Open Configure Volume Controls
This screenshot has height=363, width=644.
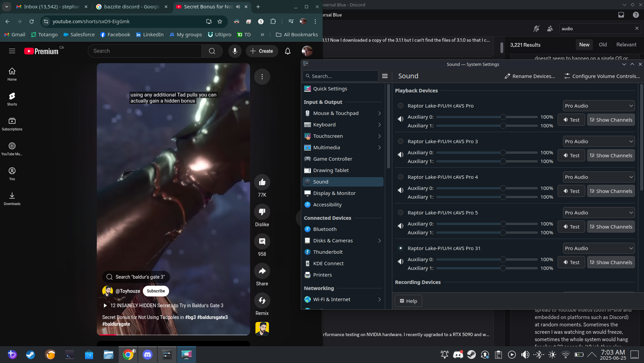[x=602, y=76]
